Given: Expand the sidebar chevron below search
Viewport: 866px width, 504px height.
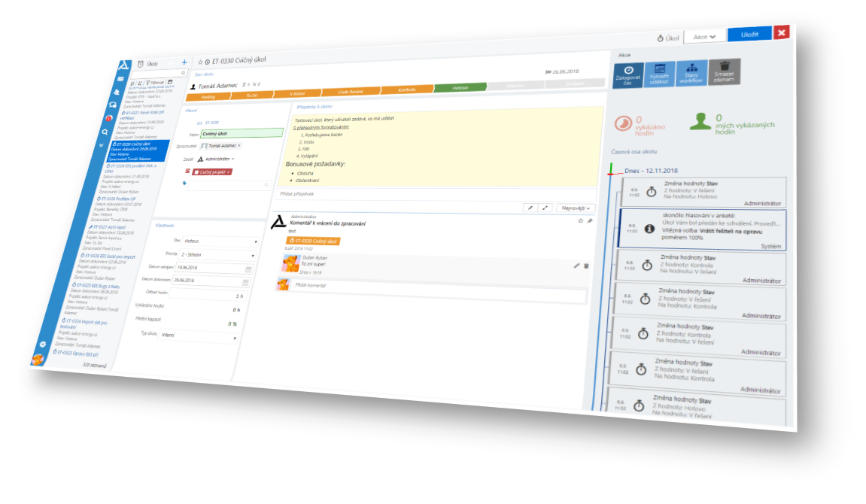Looking at the screenshot, I should [x=101, y=145].
